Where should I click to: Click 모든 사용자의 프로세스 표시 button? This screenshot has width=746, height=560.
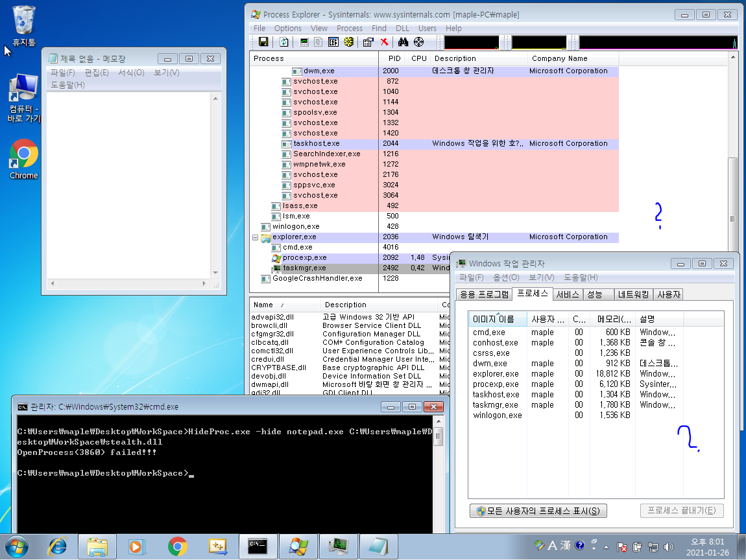(538, 511)
